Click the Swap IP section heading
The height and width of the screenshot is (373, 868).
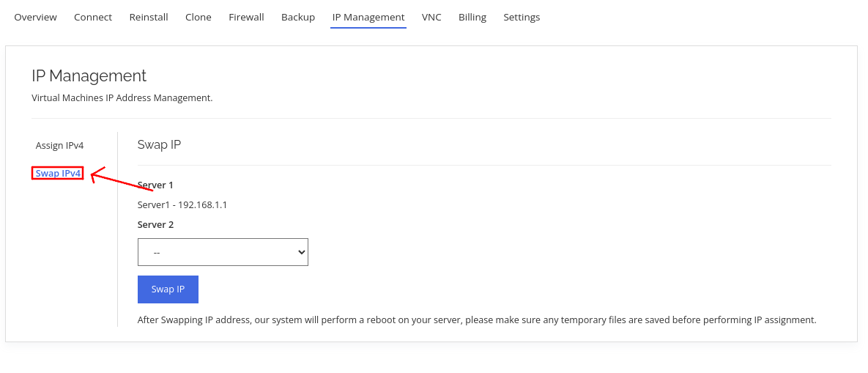159,144
